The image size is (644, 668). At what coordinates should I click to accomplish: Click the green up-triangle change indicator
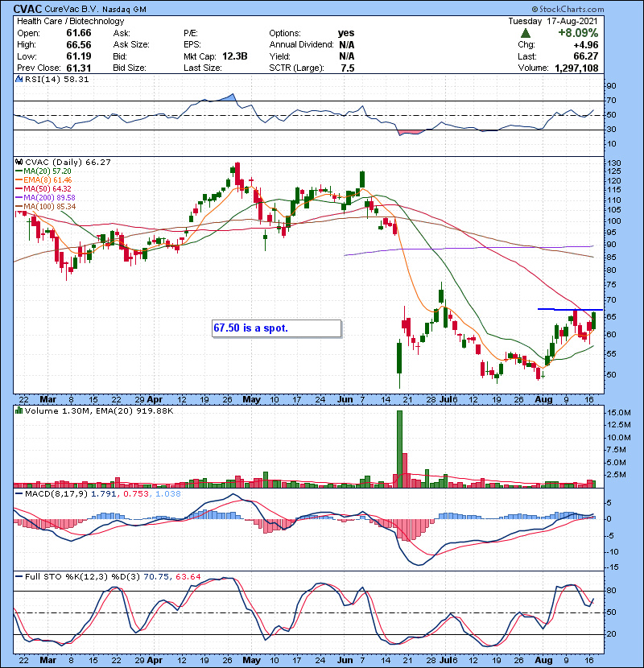pyautogui.click(x=526, y=33)
